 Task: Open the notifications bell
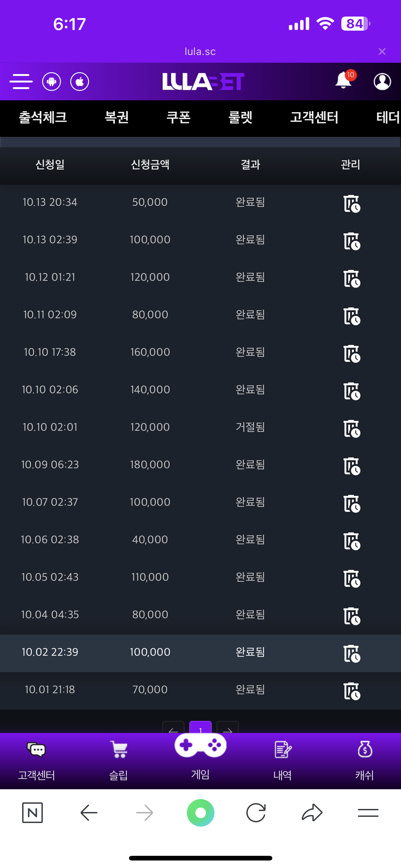(344, 81)
